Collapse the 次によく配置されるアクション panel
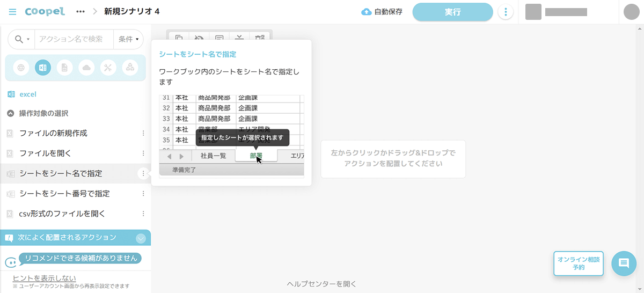The height and width of the screenshot is (293, 644). pyautogui.click(x=141, y=238)
